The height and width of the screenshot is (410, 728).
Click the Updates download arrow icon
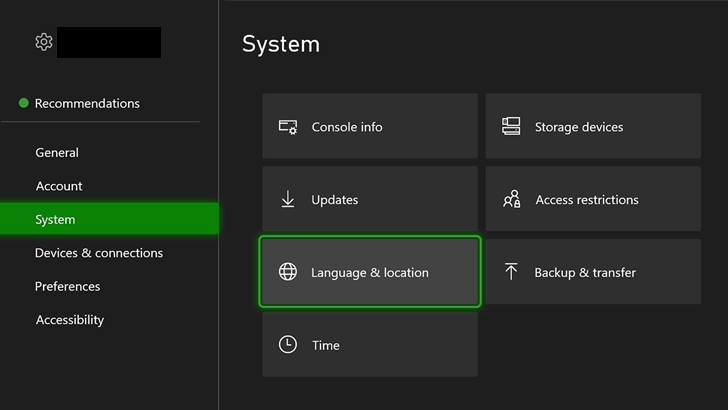(x=288, y=199)
